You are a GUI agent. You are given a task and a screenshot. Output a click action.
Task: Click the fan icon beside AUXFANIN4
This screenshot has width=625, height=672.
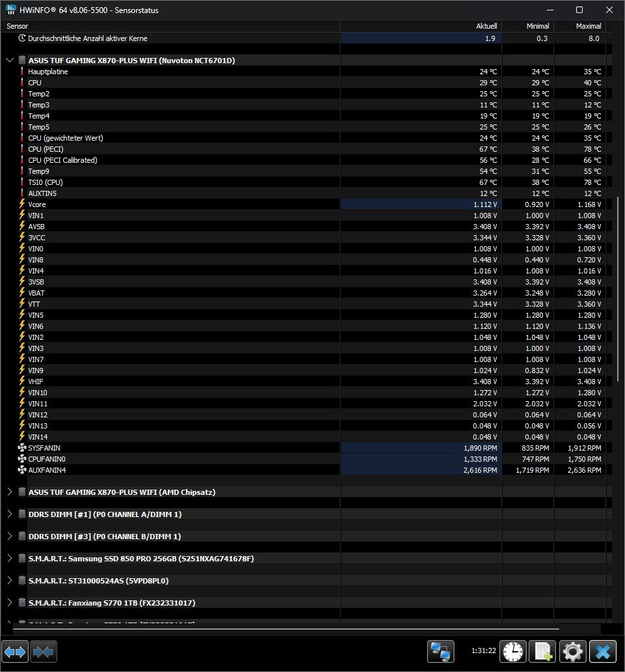[x=22, y=469]
